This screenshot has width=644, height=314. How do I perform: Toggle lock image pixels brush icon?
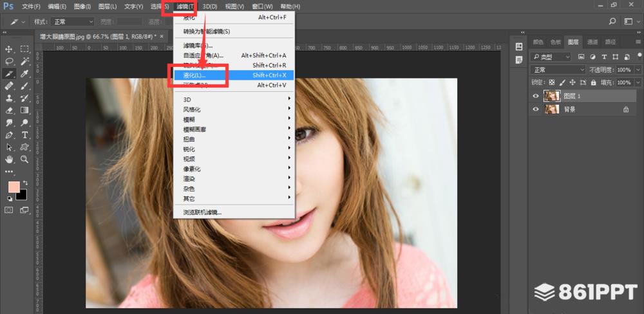coord(562,82)
